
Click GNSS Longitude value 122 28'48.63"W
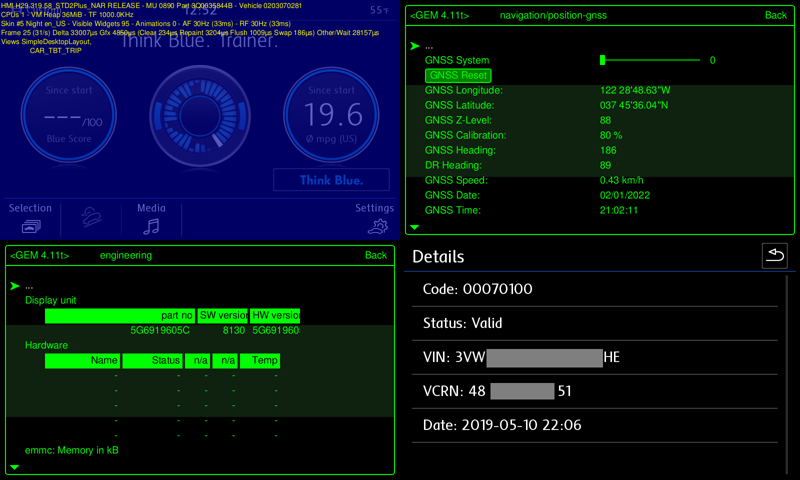tap(635, 90)
